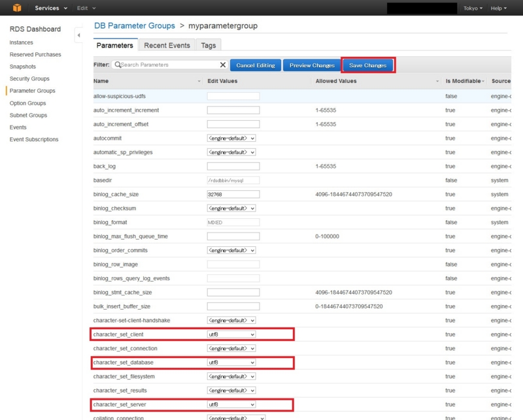This screenshot has height=420, width=523.
Task: Click the 0-100000 allowed values cell
Action: pos(327,236)
